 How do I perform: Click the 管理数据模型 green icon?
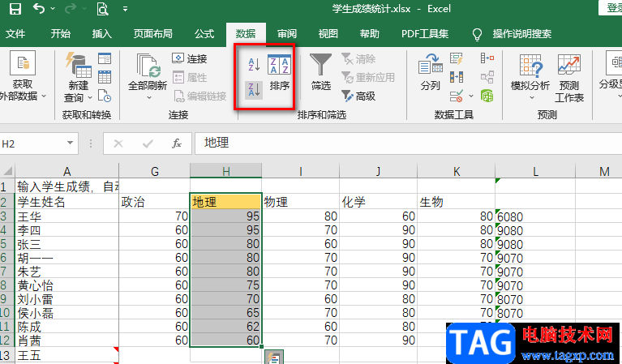(x=487, y=96)
